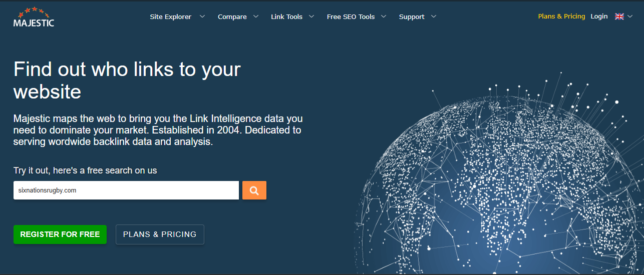This screenshot has height=275, width=644.
Task: Open the Compare menu
Action: coord(232,16)
